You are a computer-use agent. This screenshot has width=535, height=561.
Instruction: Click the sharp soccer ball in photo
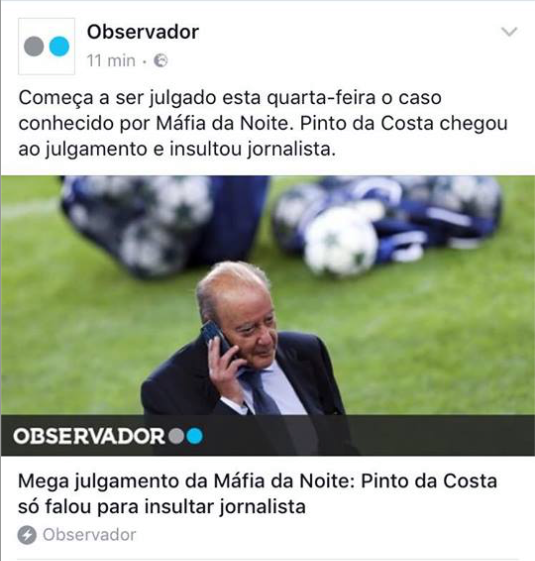[341, 244]
